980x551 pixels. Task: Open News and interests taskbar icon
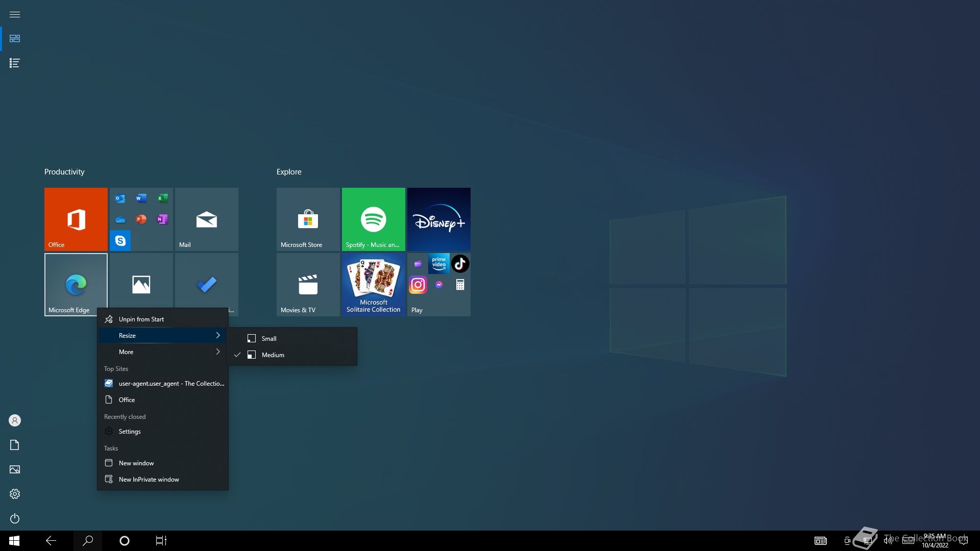coord(821,541)
